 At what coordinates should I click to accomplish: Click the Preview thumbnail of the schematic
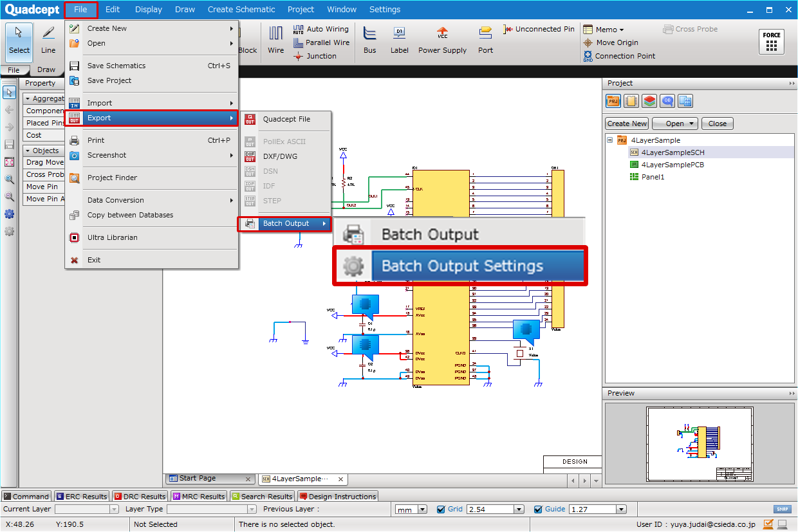700,445
